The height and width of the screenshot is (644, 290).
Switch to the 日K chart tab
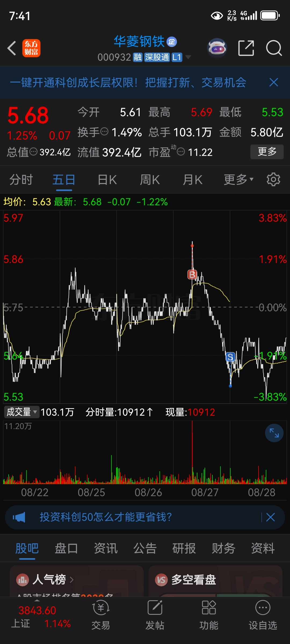[107, 180]
